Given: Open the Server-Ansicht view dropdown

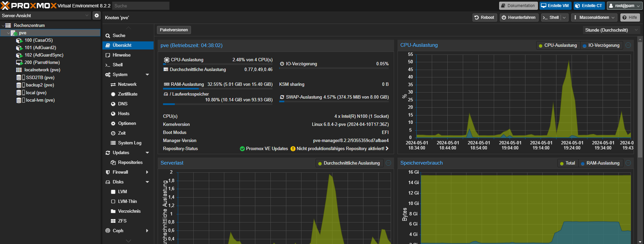Looking at the screenshot, I should pos(87,15).
